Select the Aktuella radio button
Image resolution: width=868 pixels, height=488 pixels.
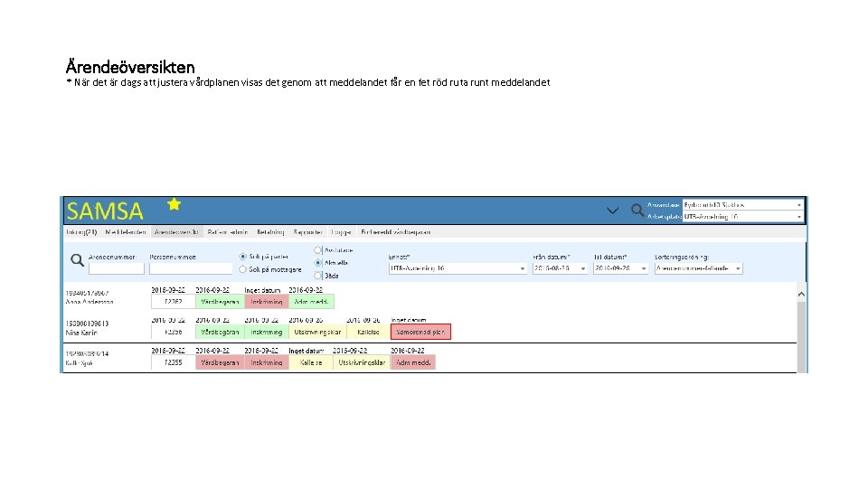317,263
